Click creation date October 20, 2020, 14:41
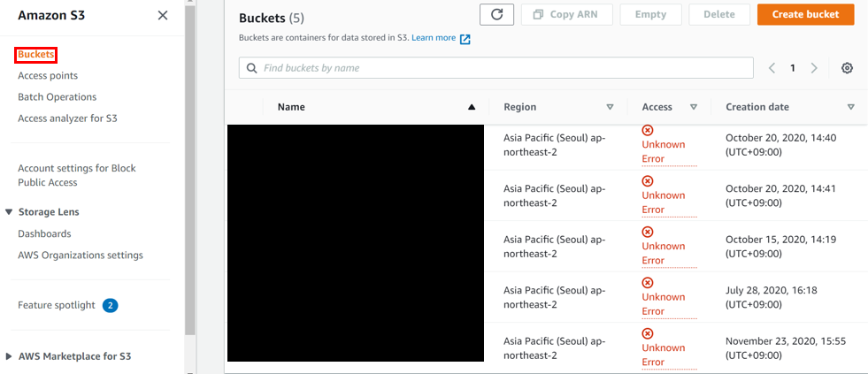This screenshot has width=868, height=374. point(780,196)
